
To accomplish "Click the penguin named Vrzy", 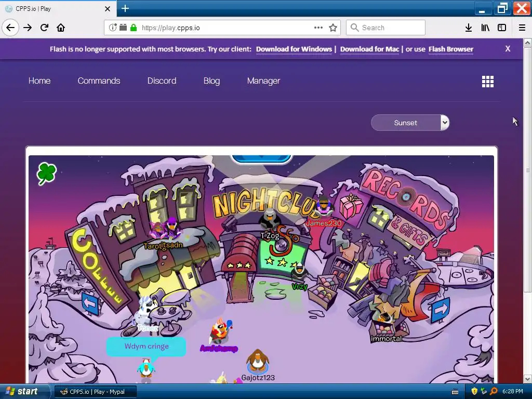I will tap(299, 273).
